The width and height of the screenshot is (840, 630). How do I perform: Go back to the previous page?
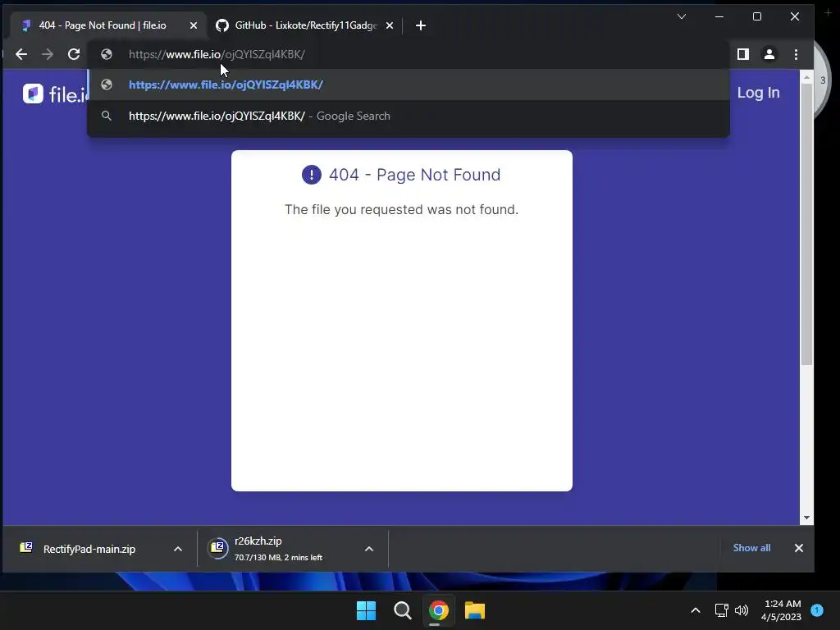pyautogui.click(x=21, y=54)
